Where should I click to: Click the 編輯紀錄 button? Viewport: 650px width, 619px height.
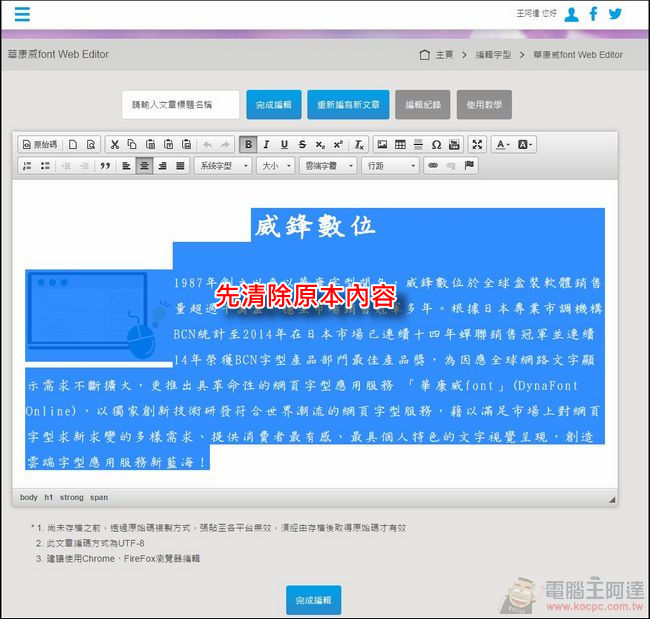422,105
